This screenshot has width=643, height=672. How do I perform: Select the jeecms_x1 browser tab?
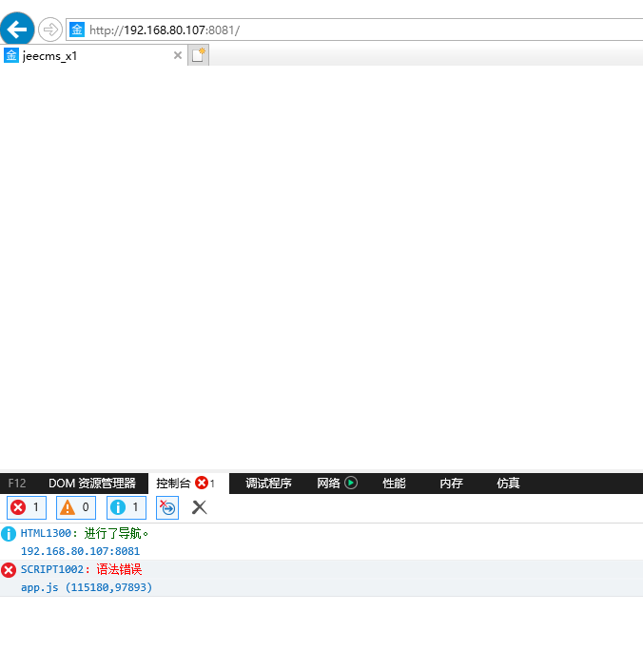pyautogui.click(x=93, y=56)
